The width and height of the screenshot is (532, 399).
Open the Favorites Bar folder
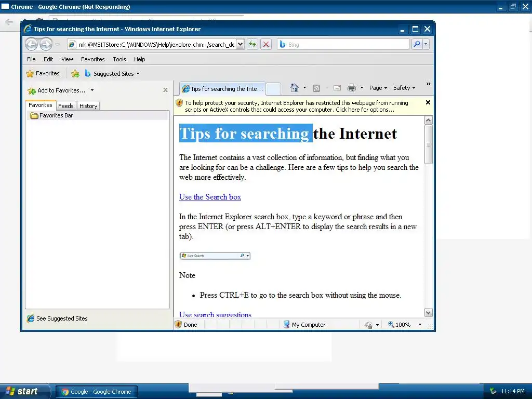pos(51,115)
